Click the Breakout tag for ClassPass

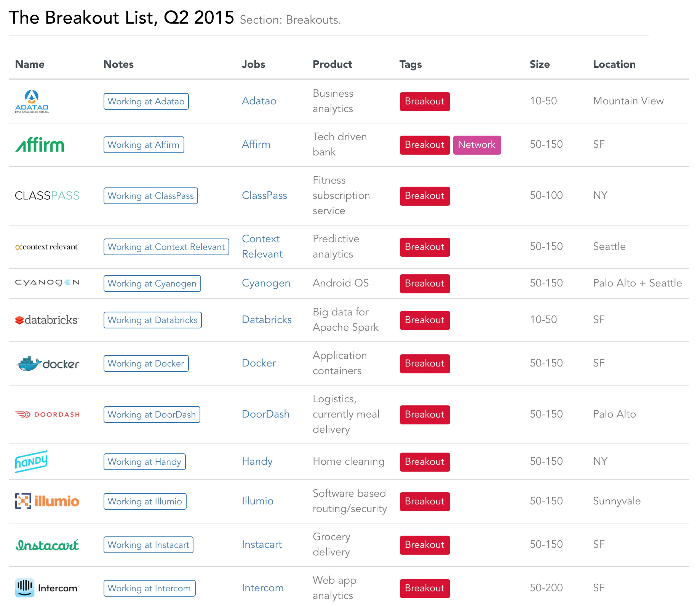click(x=425, y=195)
